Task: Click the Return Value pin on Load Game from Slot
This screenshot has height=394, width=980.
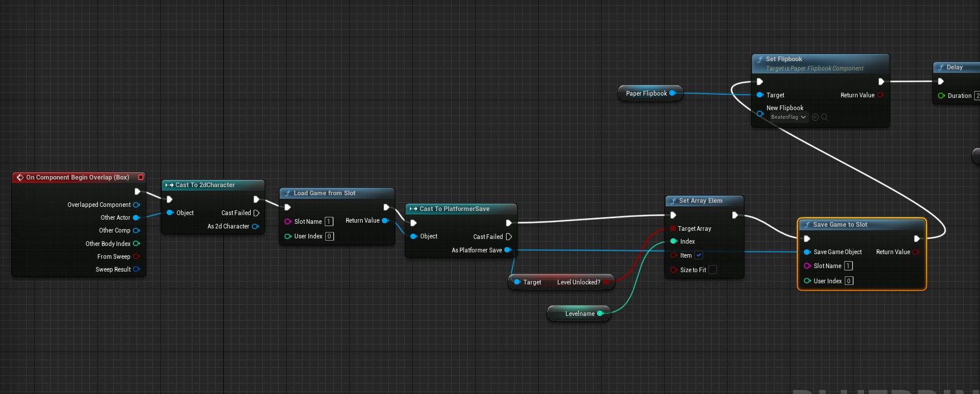Action: [385, 221]
